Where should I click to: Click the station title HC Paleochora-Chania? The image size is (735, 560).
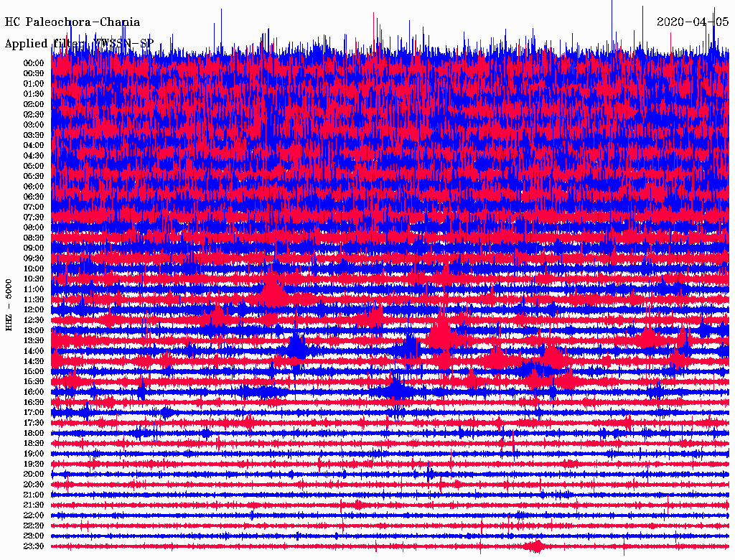point(72,22)
